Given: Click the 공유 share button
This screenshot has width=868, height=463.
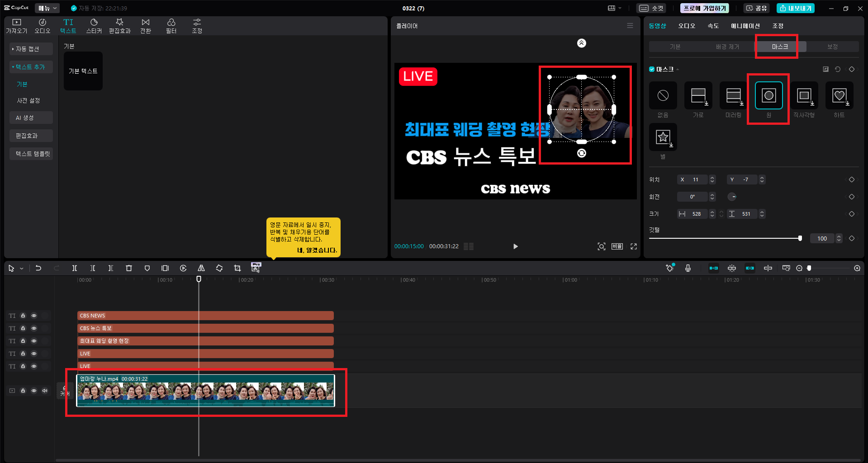Looking at the screenshot, I should click(757, 8).
